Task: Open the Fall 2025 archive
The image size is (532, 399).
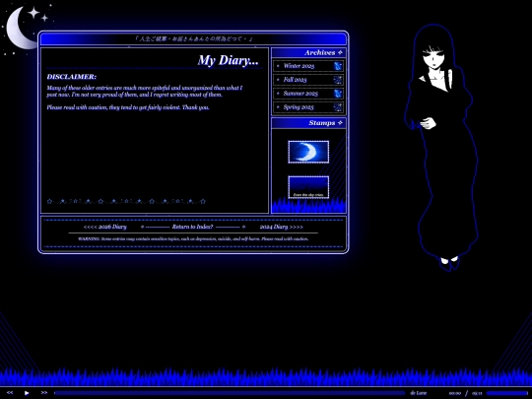Action: click(295, 80)
